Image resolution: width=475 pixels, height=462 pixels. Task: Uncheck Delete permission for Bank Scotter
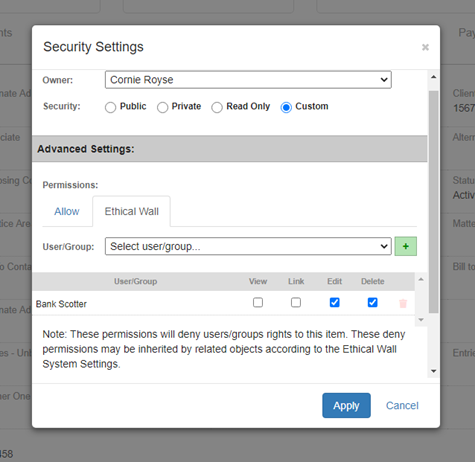click(x=372, y=302)
